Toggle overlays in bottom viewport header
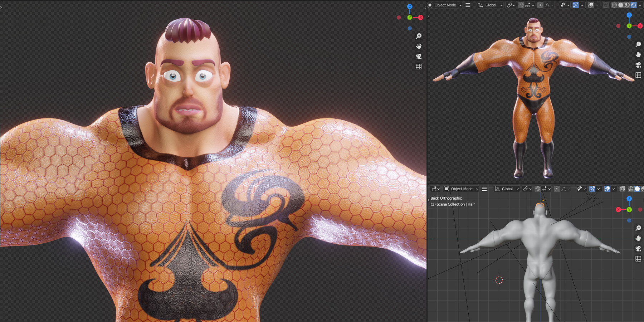The width and height of the screenshot is (644, 322). (x=607, y=189)
